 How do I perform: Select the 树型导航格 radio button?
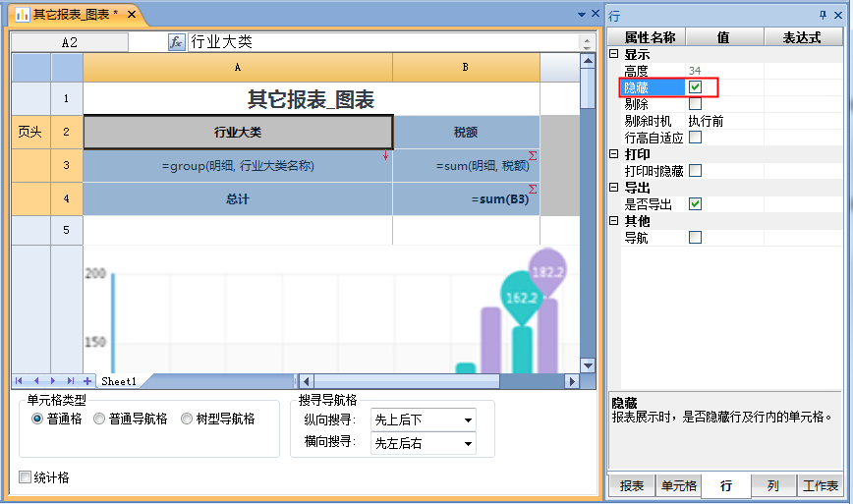point(187,420)
